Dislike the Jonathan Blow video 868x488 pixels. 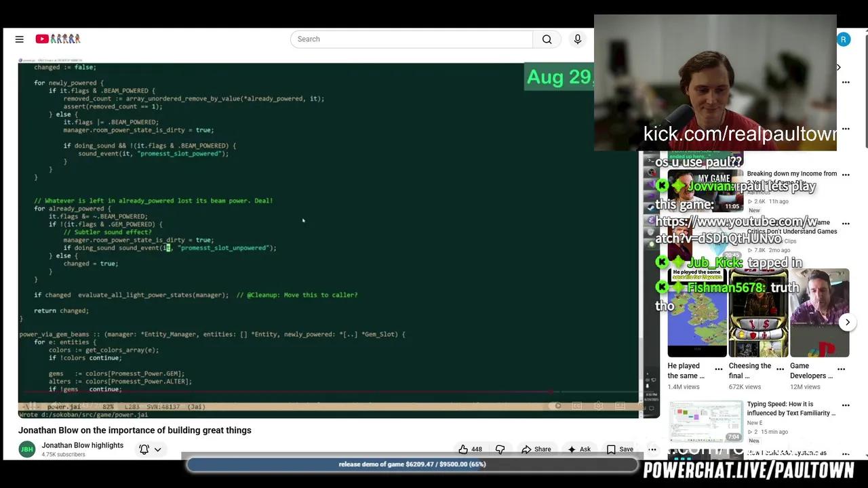click(x=500, y=449)
